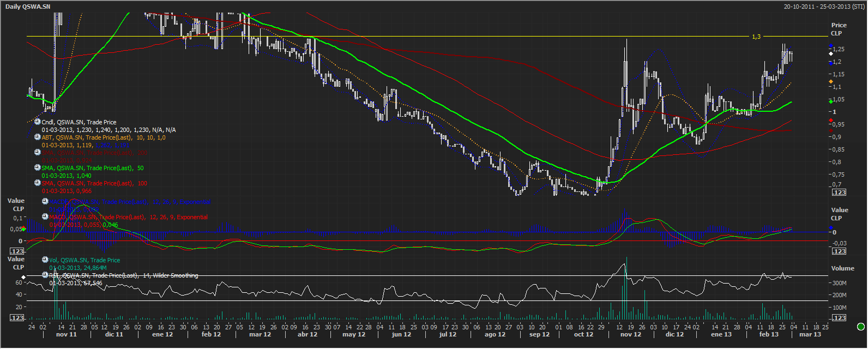Toggle the .123 box on right volume axis
The image size is (868, 349).
(839, 318)
